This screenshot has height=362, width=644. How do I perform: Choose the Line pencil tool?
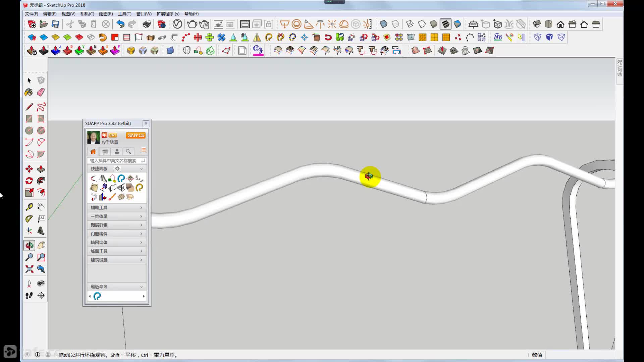click(x=29, y=107)
